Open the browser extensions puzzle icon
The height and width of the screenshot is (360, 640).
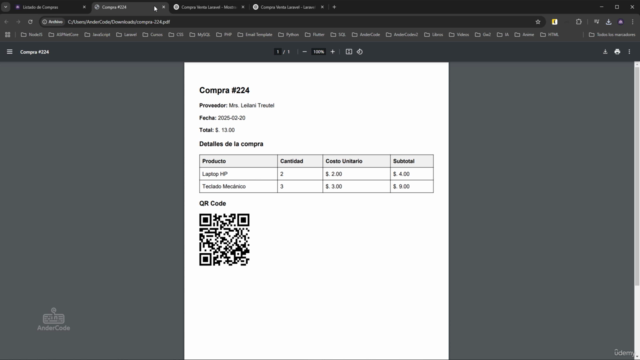click(x=579, y=22)
